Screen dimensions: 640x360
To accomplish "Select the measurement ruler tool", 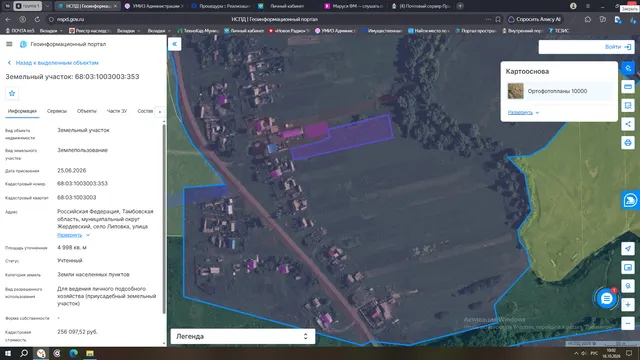I will click(628, 87).
